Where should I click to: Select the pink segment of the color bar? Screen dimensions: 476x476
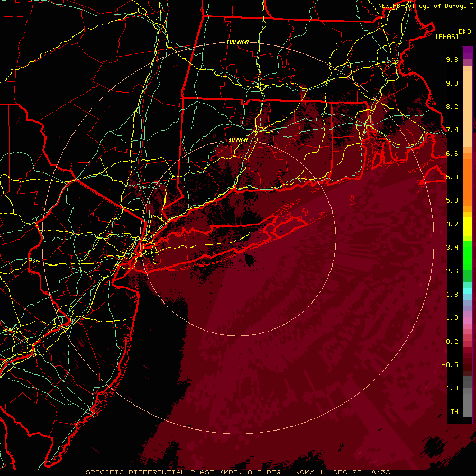(x=467, y=321)
